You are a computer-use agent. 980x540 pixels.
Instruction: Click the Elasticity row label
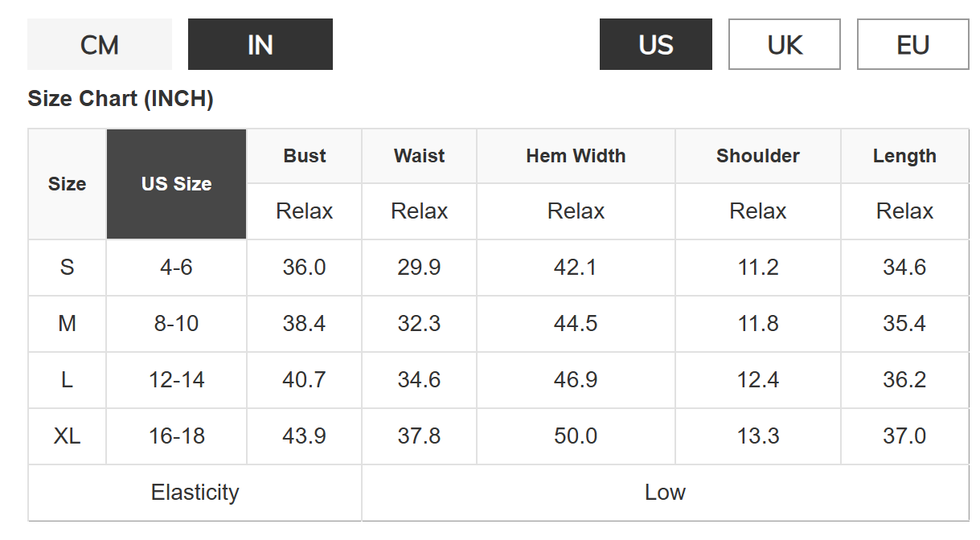tap(195, 493)
